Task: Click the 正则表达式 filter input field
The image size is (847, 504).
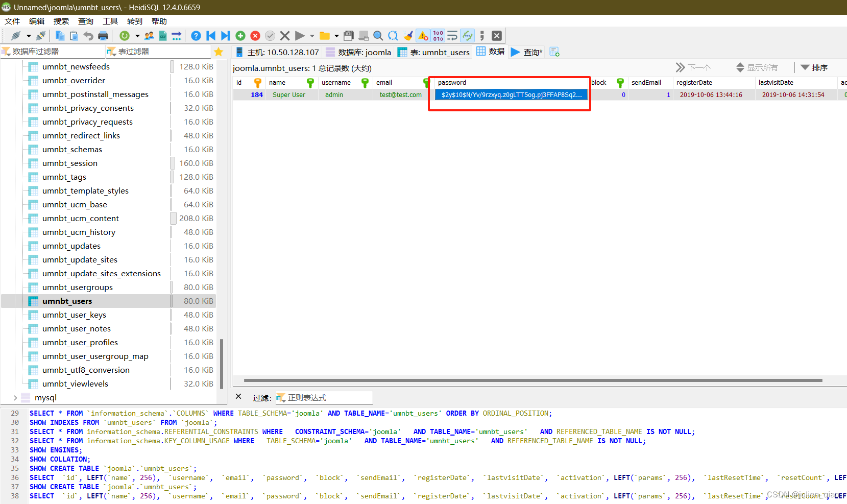Action: pos(324,398)
